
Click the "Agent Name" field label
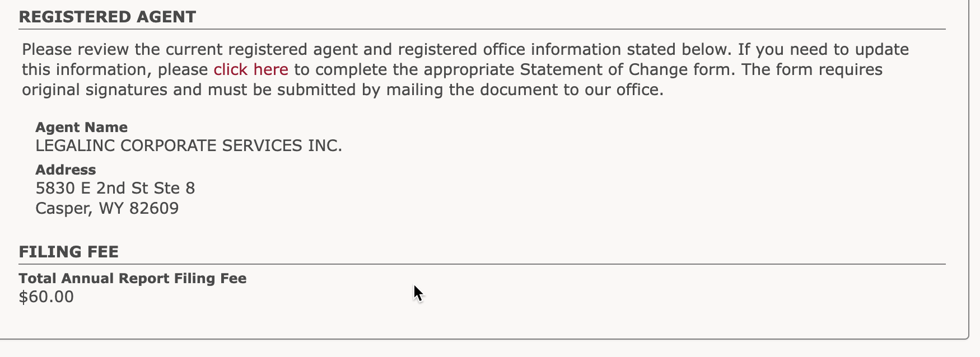(x=81, y=127)
